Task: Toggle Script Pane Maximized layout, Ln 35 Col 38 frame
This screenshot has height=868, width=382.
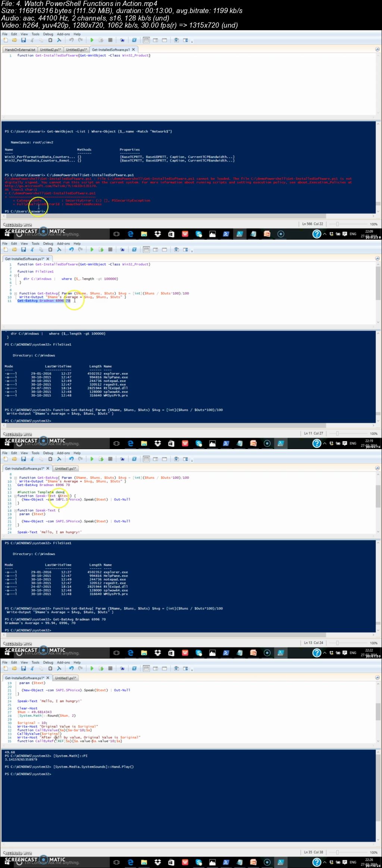Action: click(x=164, y=668)
